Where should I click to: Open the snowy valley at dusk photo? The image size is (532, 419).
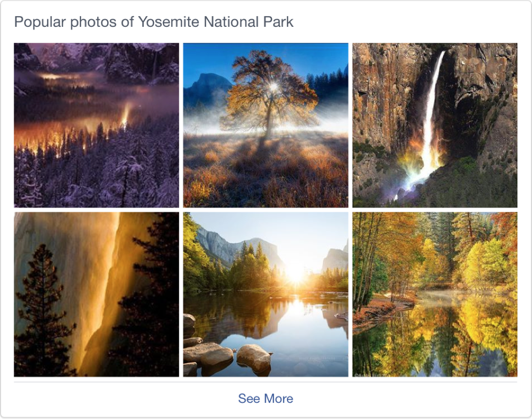point(96,125)
